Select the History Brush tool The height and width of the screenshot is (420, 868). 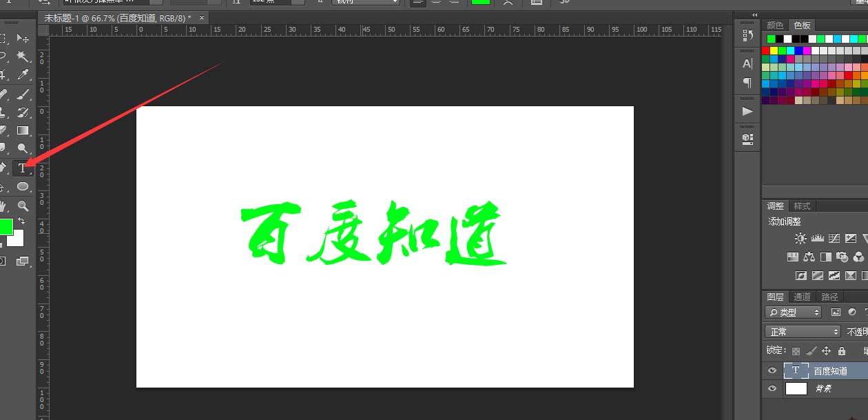23,112
